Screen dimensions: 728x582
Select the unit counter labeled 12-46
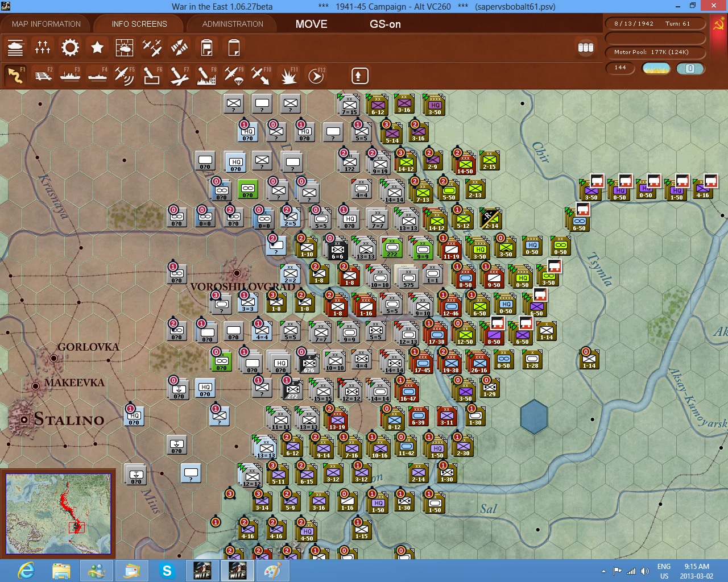coord(450,305)
